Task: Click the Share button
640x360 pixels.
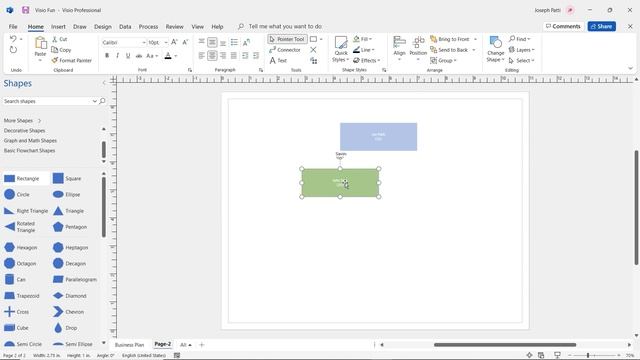Action: [602, 26]
